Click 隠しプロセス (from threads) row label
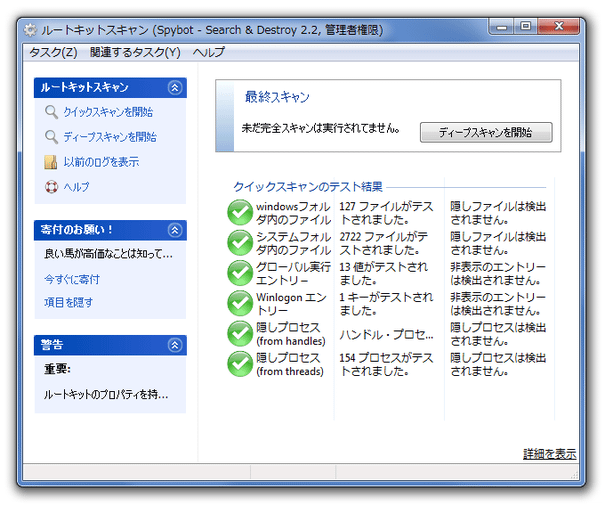 coord(290,364)
